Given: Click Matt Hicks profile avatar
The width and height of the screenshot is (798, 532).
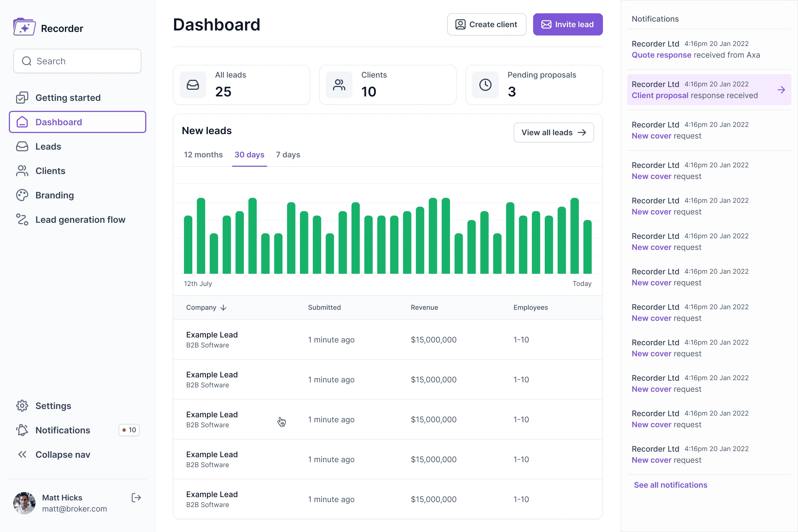Looking at the screenshot, I should click(x=24, y=503).
